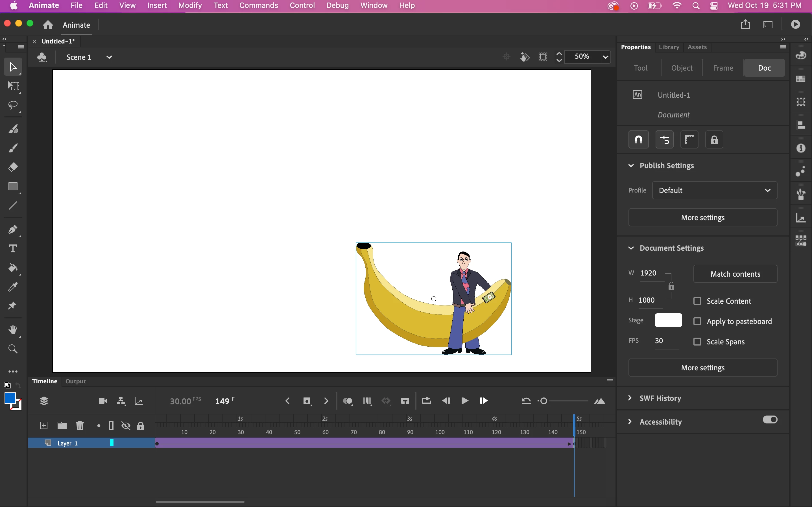The height and width of the screenshot is (507, 812).
Task: Choose the Text tool
Action: click(x=13, y=248)
